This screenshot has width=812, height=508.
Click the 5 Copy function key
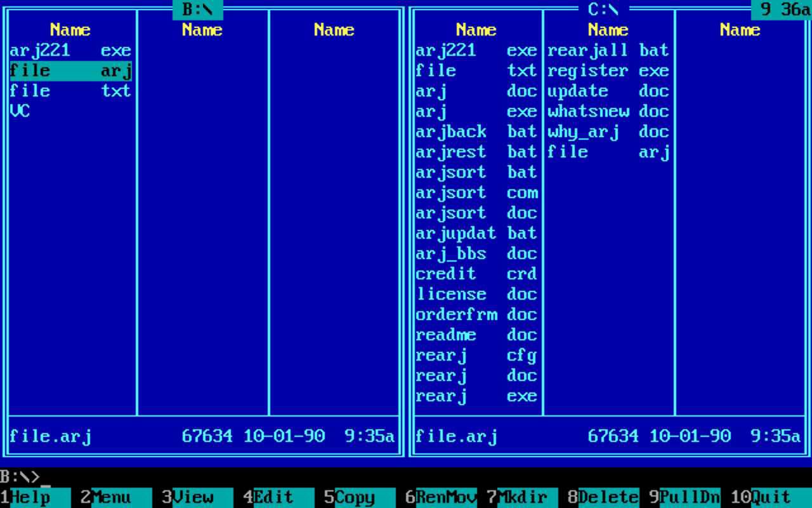click(360, 497)
